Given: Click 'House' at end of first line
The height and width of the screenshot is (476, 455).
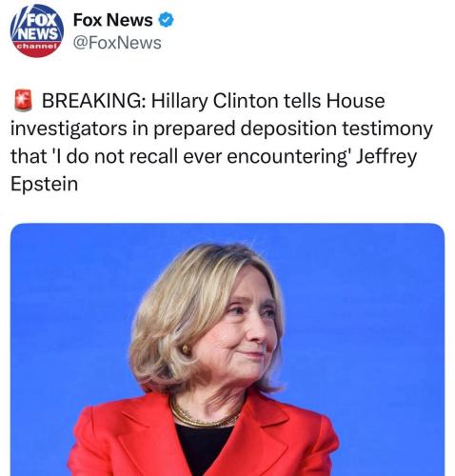Looking at the screenshot, I should point(355,101).
